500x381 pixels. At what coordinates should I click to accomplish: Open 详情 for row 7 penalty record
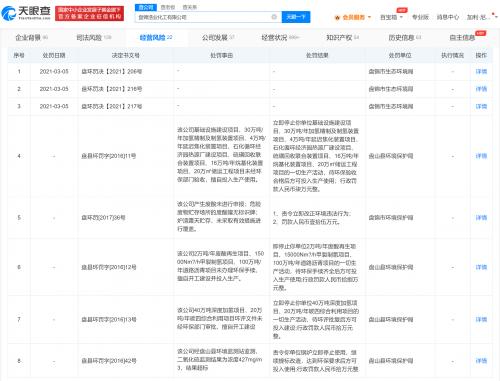(x=481, y=319)
